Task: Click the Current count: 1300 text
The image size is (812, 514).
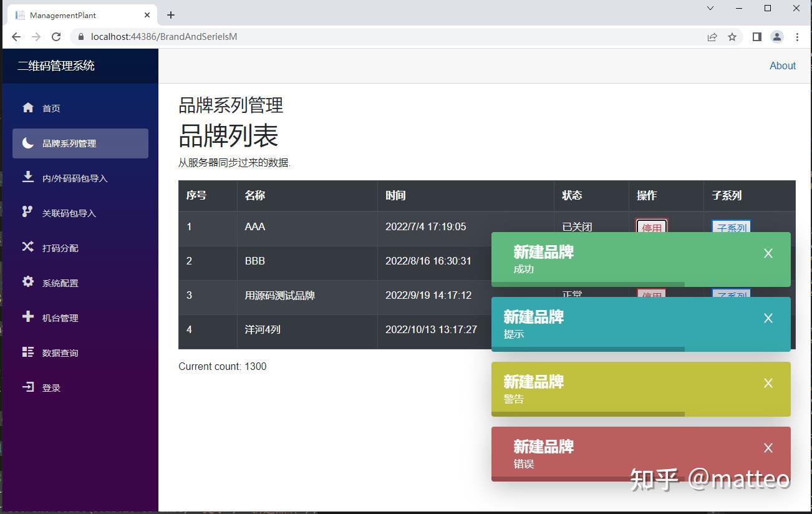Action: (x=223, y=367)
